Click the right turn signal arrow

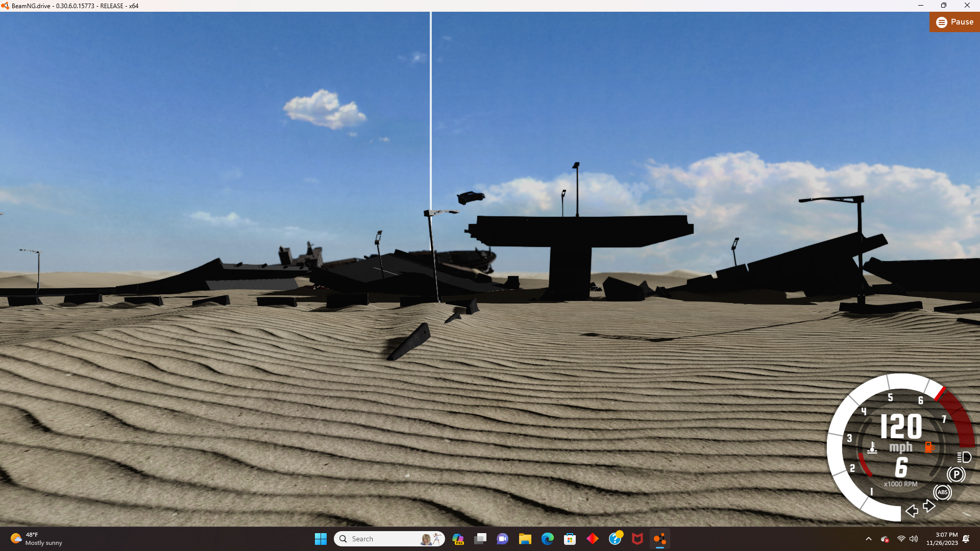tap(929, 506)
